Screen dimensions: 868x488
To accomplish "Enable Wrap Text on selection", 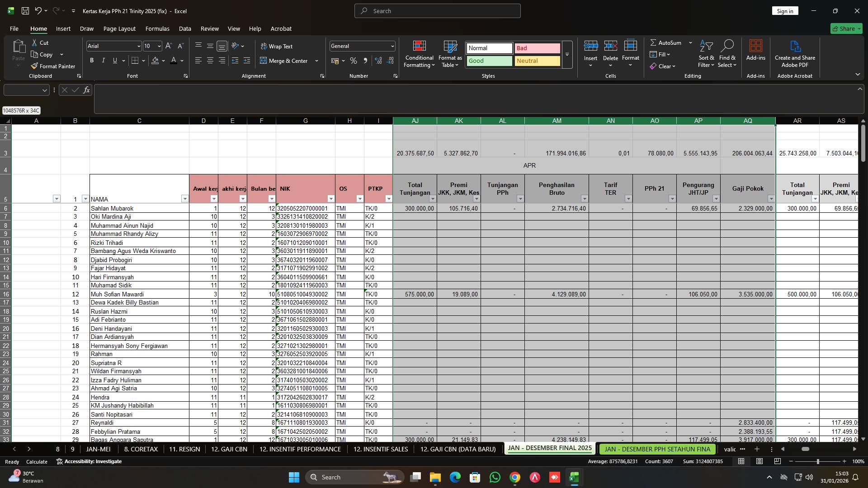I will [x=278, y=46].
